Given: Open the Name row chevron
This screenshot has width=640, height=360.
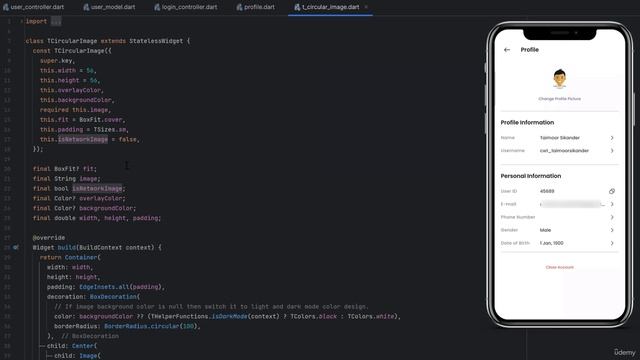Looking at the screenshot, I should [612, 138].
